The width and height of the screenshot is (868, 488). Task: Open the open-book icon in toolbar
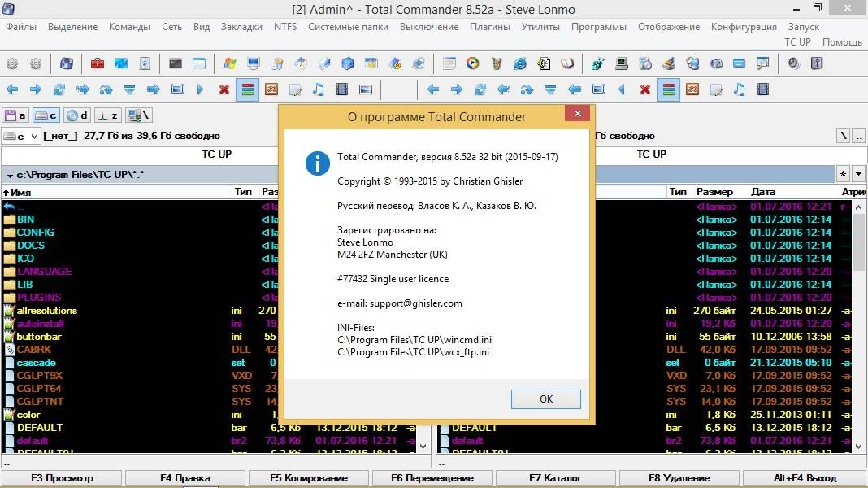click(566, 63)
